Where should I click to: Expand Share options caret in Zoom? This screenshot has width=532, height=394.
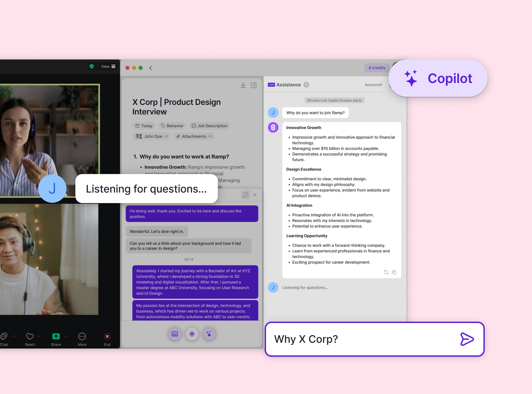[66, 336]
